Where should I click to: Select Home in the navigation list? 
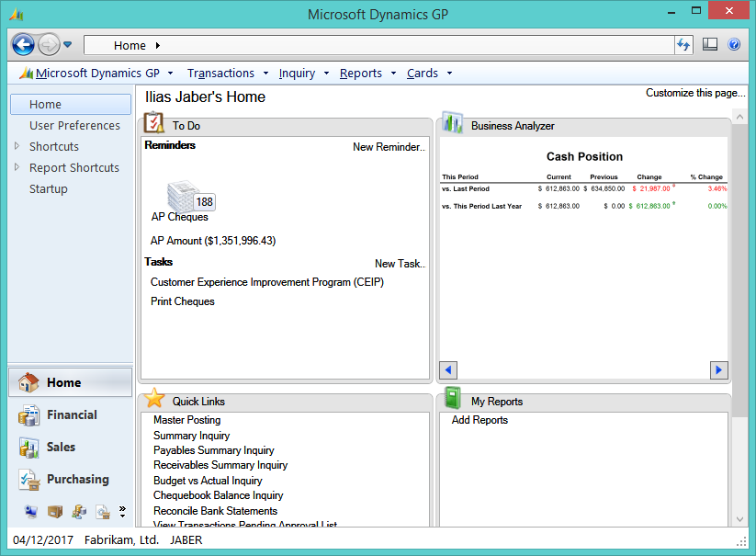[71, 104]
